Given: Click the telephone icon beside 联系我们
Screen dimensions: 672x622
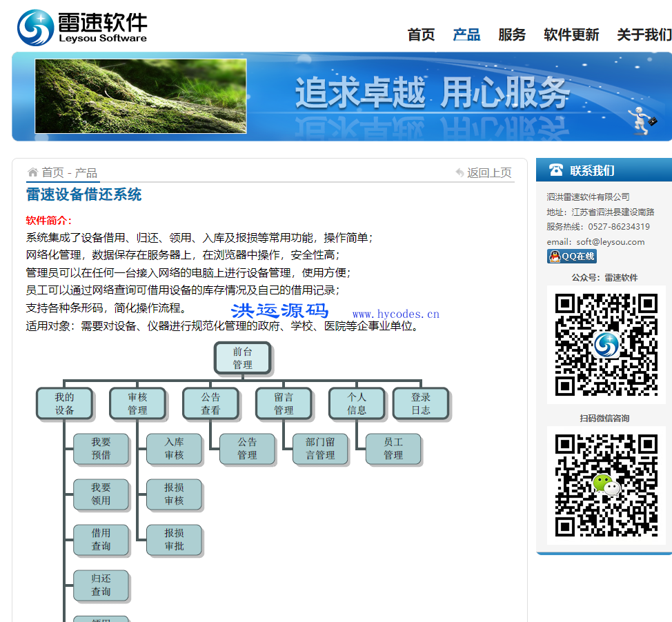Looking at the screenshot, I should pos(556,170).
